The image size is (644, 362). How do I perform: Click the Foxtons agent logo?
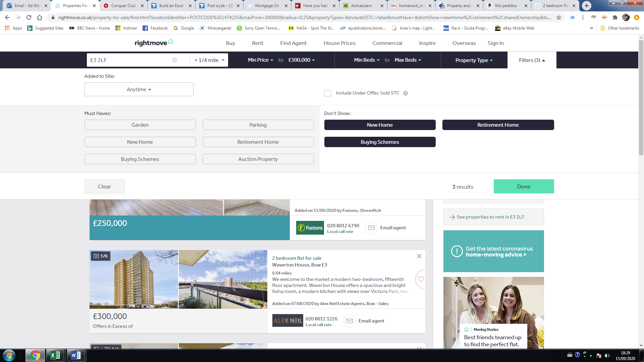point(310,228)
